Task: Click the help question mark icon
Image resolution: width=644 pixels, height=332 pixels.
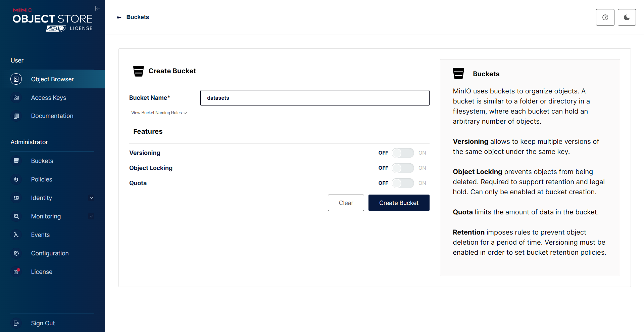Action: (605, 17)
